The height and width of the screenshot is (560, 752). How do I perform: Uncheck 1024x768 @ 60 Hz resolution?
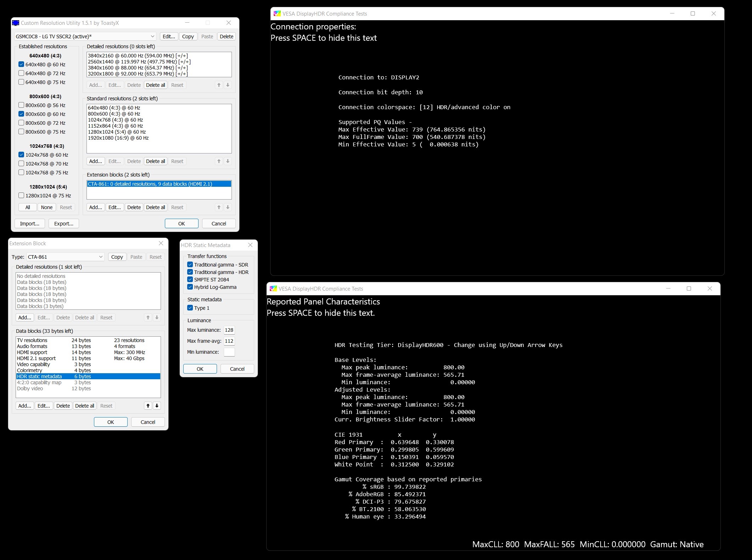21,155
